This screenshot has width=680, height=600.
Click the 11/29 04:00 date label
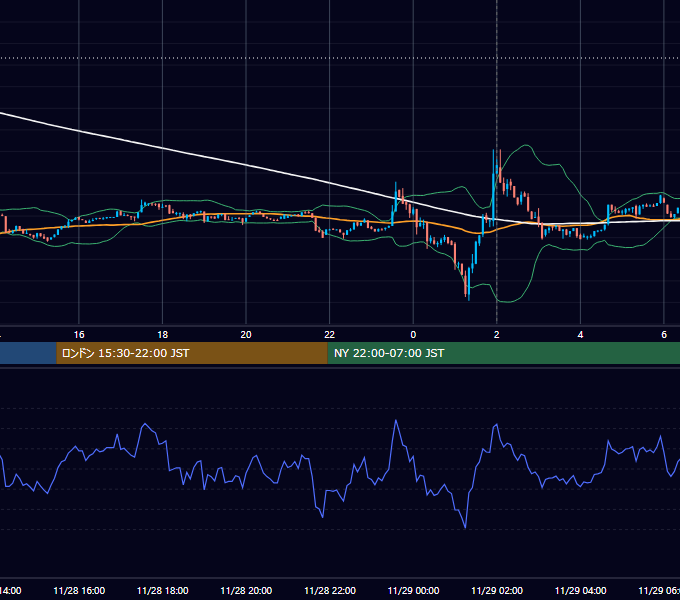click(x=581, y=591)
